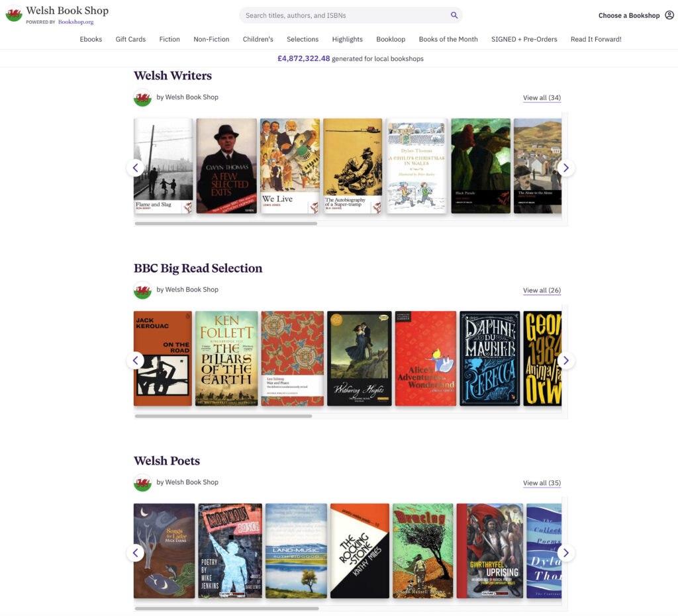Focus the search titles and authors field
Image resolution: width=678 pixels, height=616 pixels.
(x=344, y=15)
